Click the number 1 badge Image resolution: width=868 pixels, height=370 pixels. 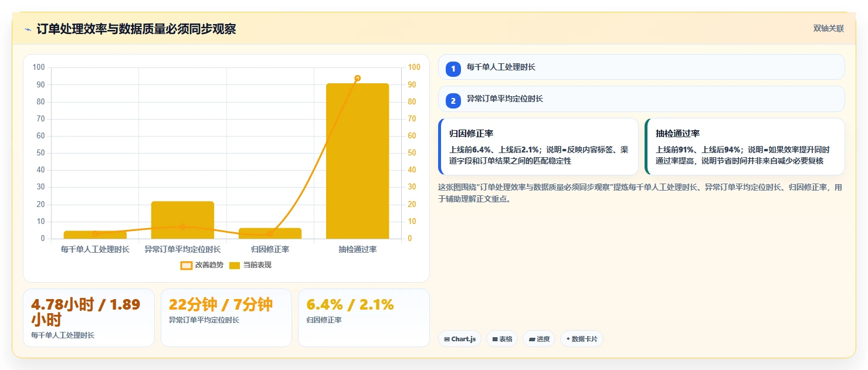coord(453,69)
